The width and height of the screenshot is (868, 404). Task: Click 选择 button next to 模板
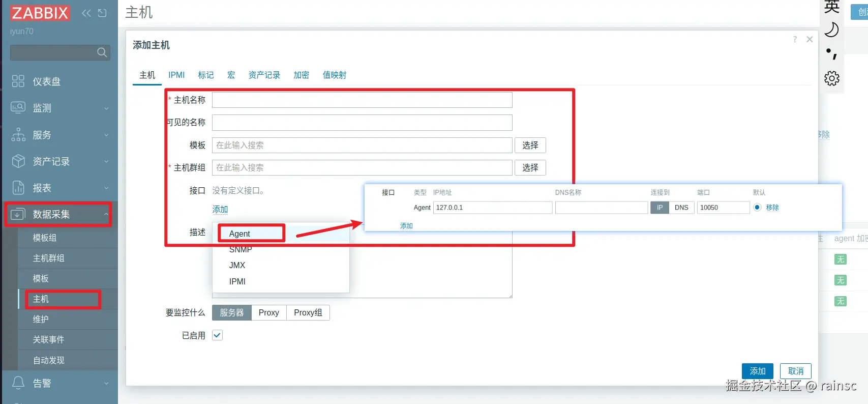[x=530, y=145]
